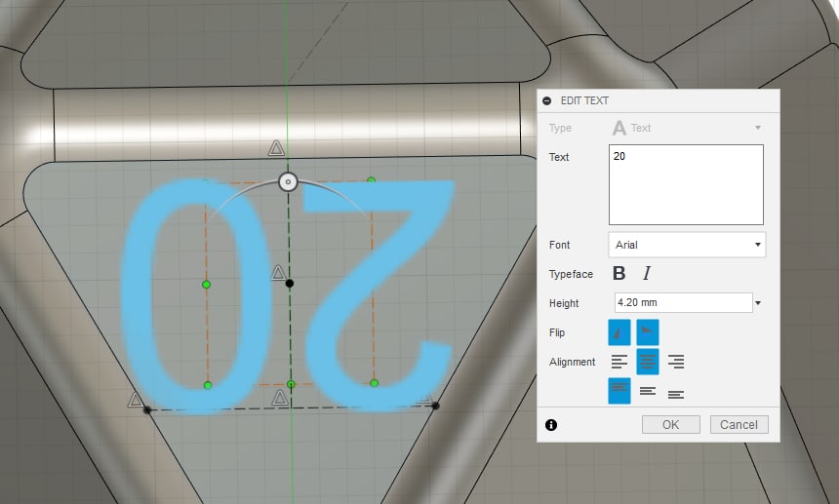The height and width of the screenshot is (504, 839).
Task: Align text to middle vertically
Action: 648,391
